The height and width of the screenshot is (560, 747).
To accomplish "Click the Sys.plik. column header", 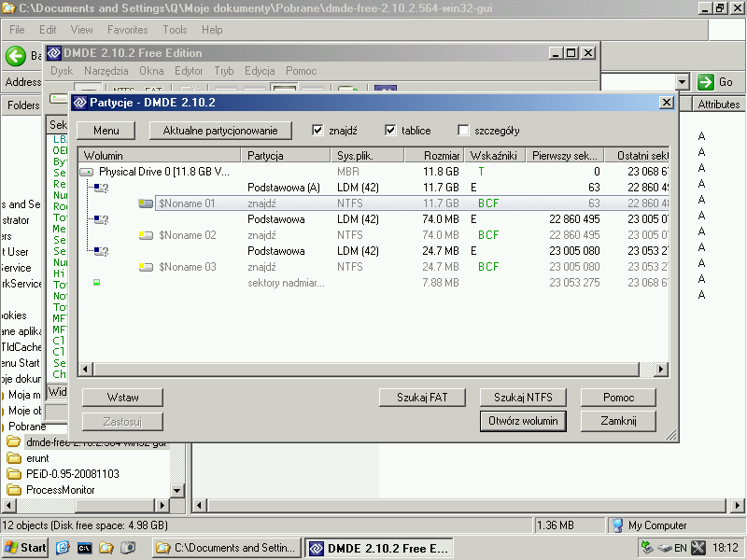I will (x=367, y=155).
